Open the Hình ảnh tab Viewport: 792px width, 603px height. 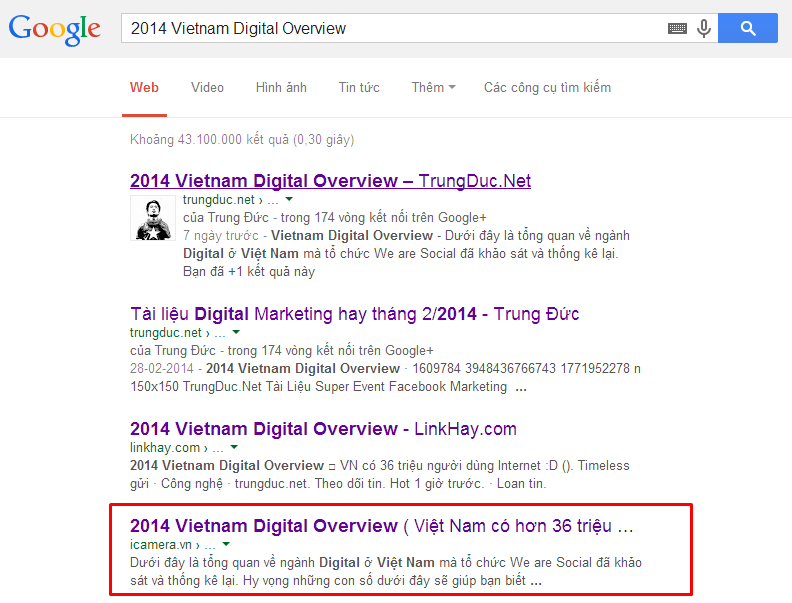click(x=281, y=87)
